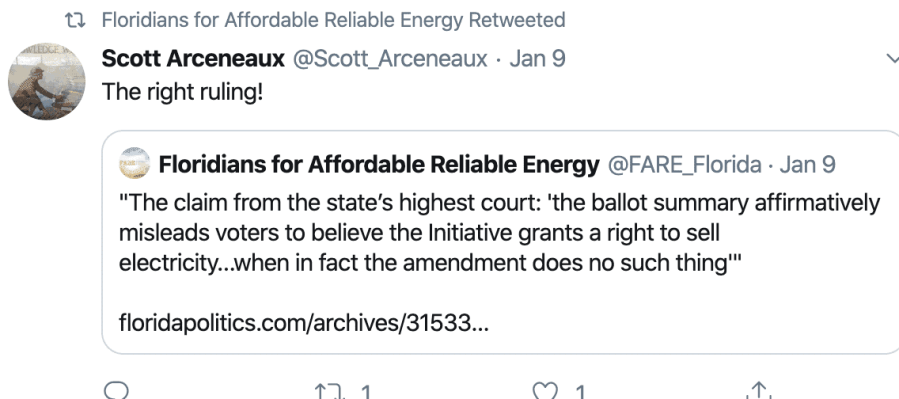Open Scott Arceneaux's profile picture
The height and width of the screenshot is (399, 899).
[x=46, y=81]
